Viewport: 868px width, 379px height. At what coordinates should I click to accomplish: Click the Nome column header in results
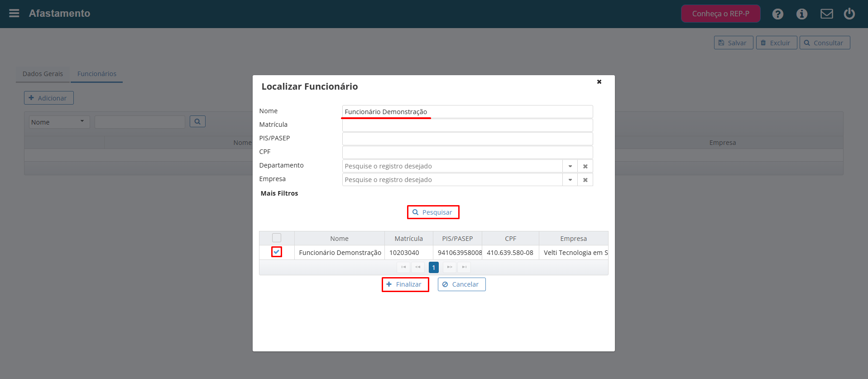[x=340, y=238]
